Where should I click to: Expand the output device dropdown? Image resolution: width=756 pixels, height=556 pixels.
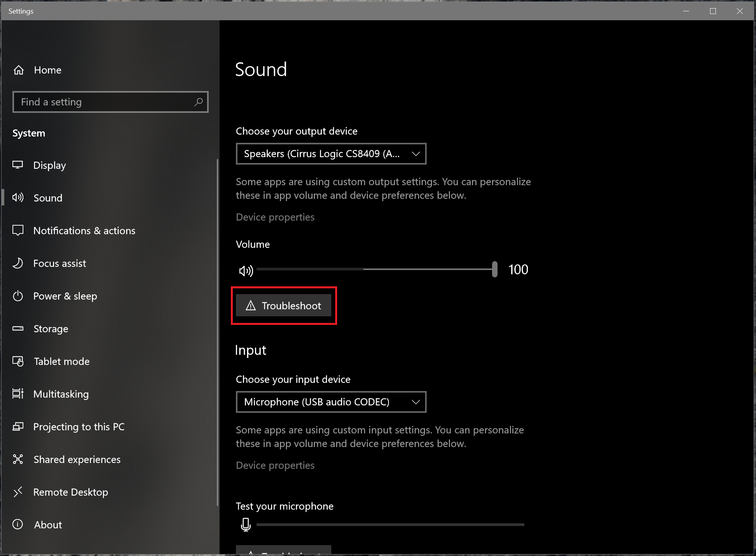click(331, 154)
